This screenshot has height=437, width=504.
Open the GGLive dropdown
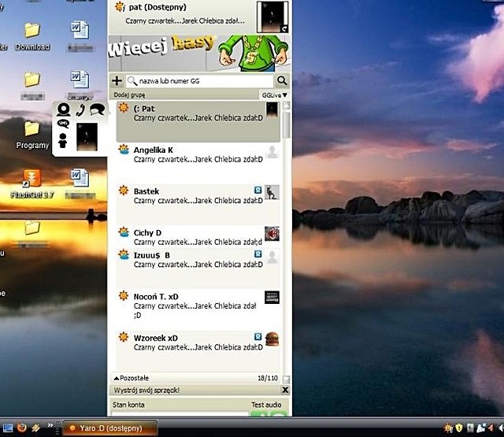[274, 95]
